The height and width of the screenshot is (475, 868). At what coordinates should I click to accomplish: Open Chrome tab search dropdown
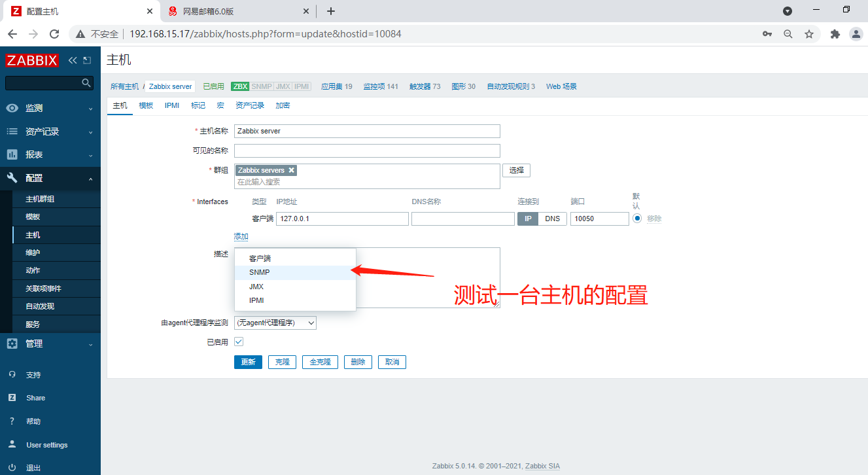coord(788,11)
